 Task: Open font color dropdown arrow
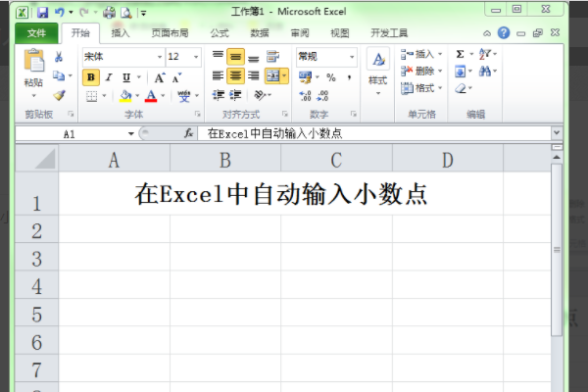click(x=163, y=96)
